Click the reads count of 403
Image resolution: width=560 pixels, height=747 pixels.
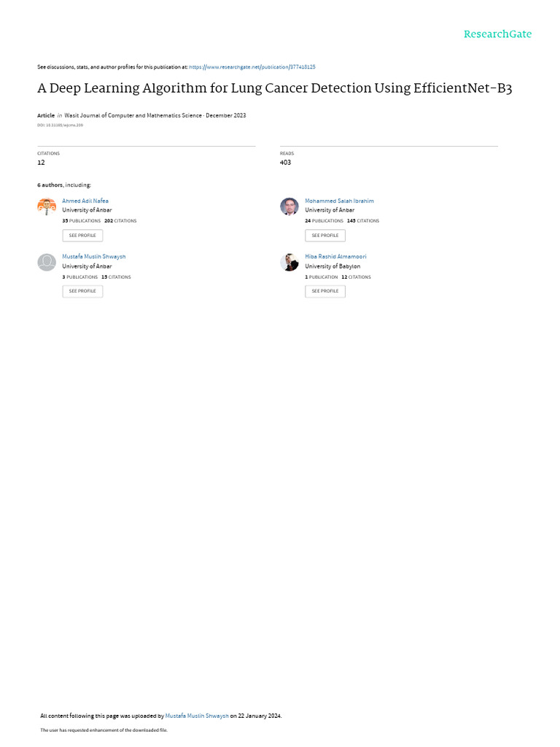tap(285, 162)
